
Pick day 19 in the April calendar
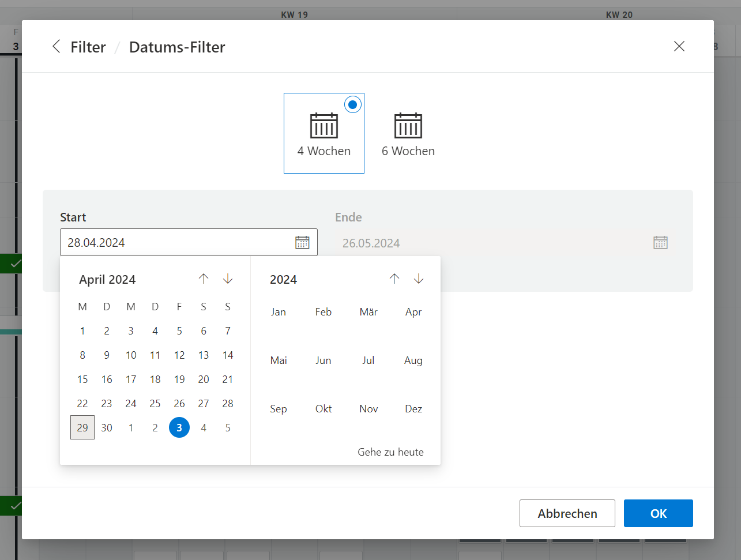179,379
